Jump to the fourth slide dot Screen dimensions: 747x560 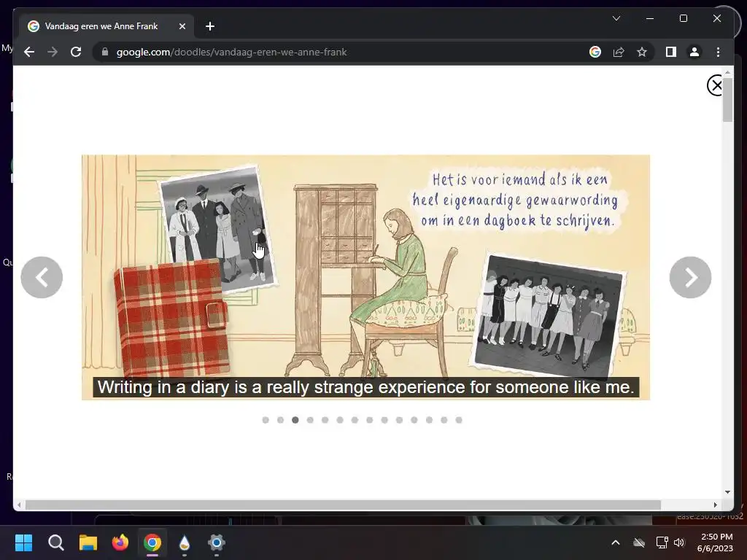pos(310,420)
